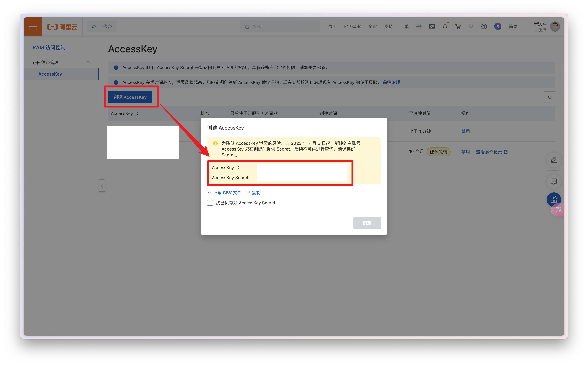Refresh the AccessKey list
The width and height of the screenshot is (588, 366).
(549, 97)
